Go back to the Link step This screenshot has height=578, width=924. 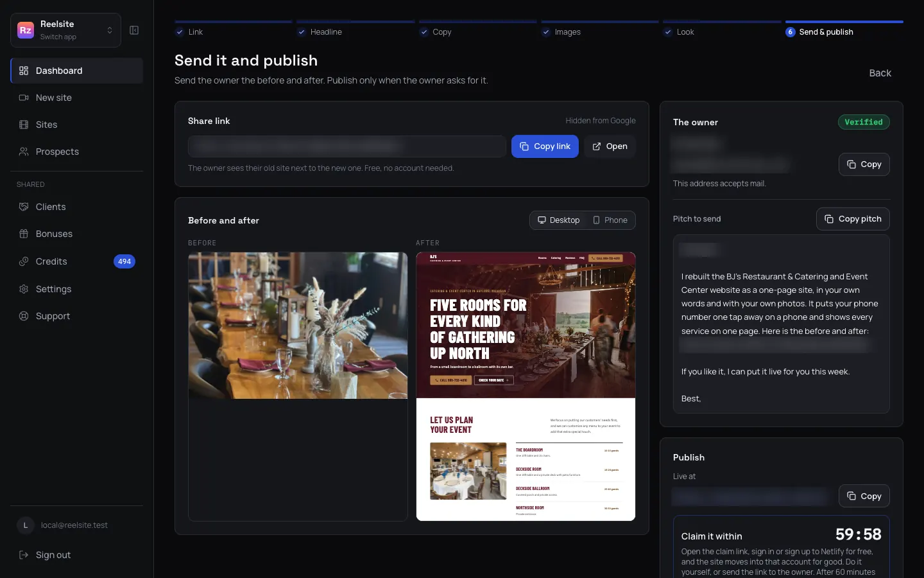coord(233,30)
